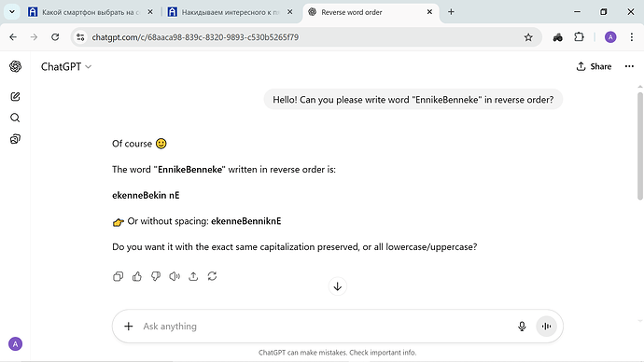Image resolution: width=644 pixels, height=362 pixels.
Task: Regenerate the response
Action: tap(212, 276)
